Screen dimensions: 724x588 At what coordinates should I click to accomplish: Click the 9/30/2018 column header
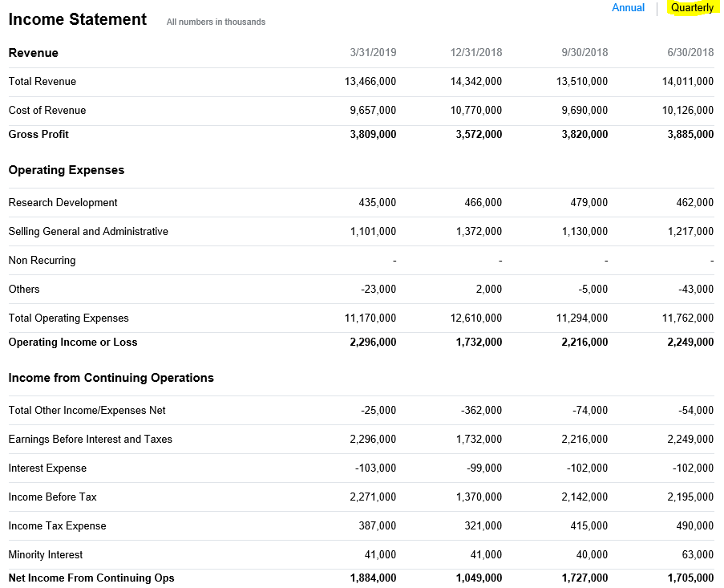click(584, 52)
